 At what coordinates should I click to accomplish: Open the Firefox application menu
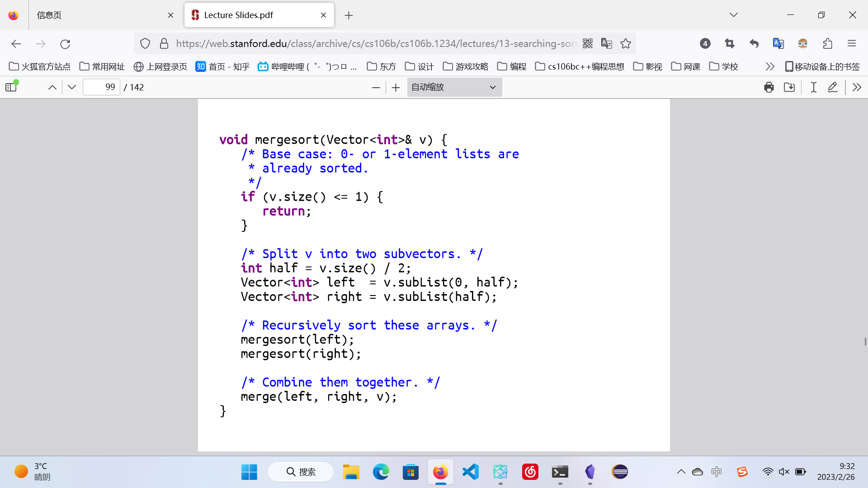[x=852, y=43]
